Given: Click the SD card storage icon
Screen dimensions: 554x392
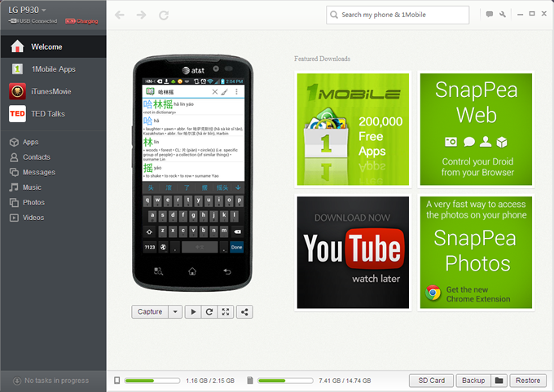Looking at the screenshot, I should [x=250, y=381].
